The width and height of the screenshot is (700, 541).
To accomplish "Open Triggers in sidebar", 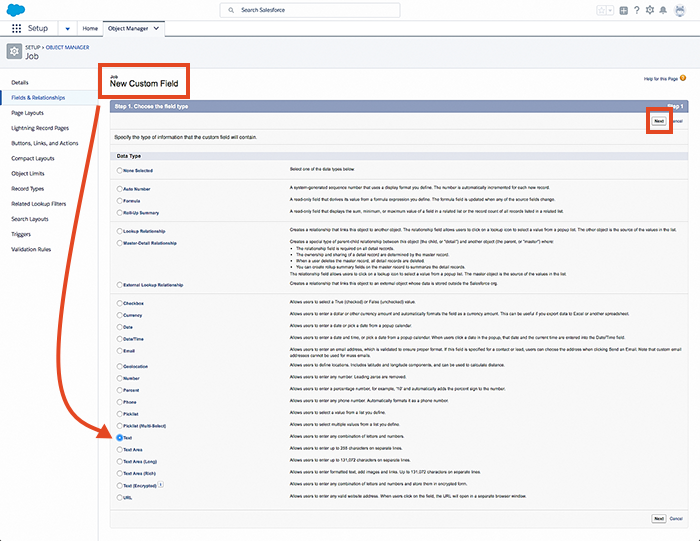I will [x=21, y=234].
